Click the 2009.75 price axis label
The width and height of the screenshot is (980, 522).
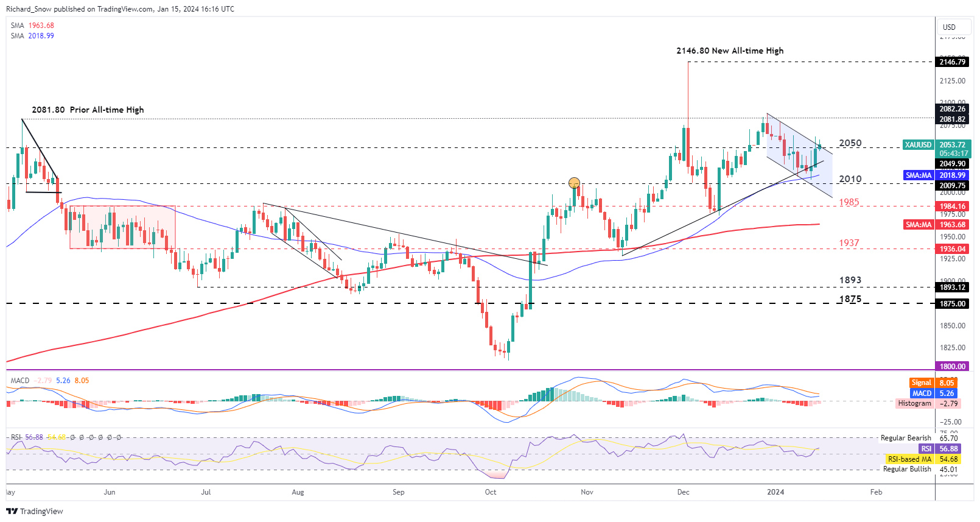point(953,186)
